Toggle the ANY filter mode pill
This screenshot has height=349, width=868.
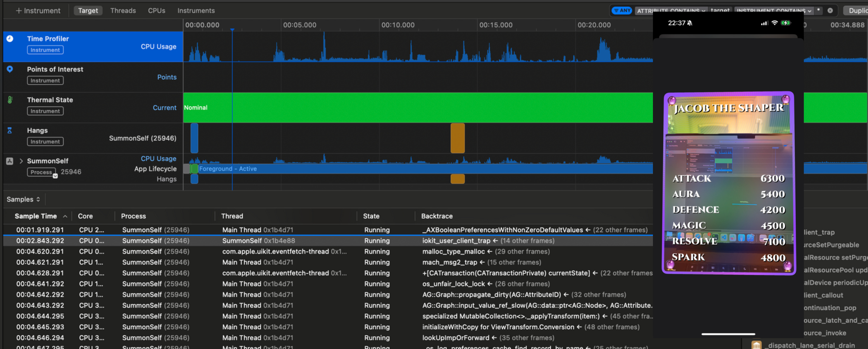pyautogui.click(x=622, y=11)
